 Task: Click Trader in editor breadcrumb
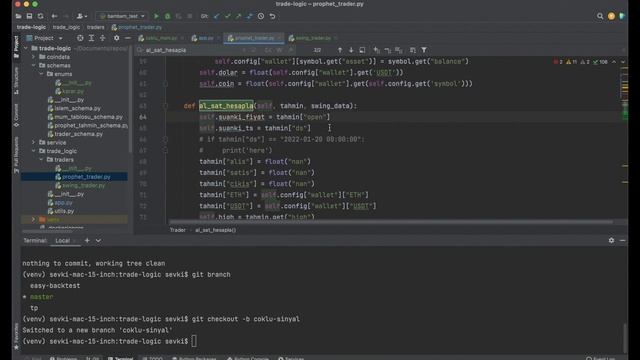[x=178, y=230]
